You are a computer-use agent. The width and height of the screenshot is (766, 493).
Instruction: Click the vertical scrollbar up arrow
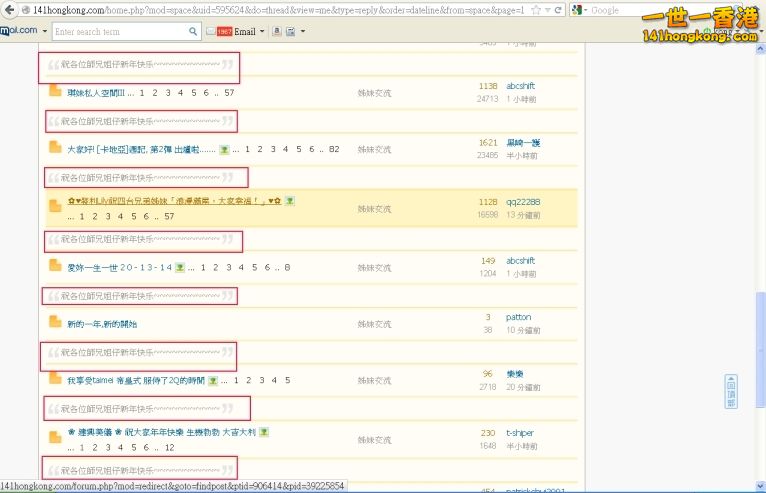coord(760,50)
